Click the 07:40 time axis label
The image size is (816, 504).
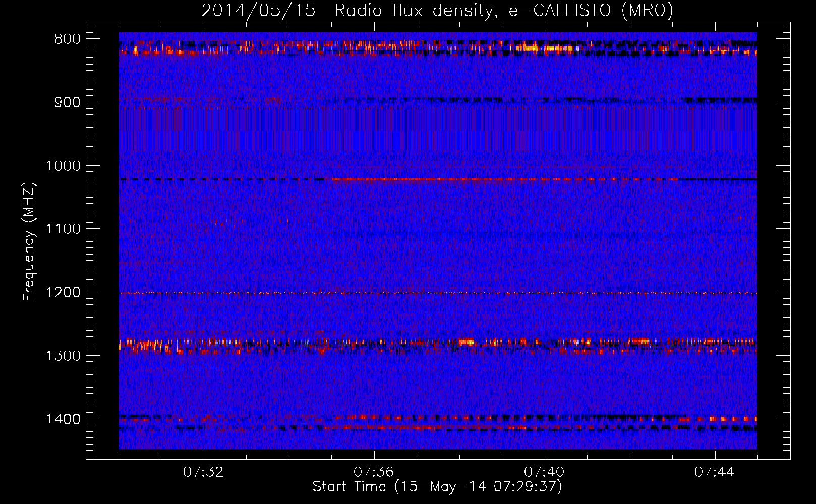click(545, 472)
